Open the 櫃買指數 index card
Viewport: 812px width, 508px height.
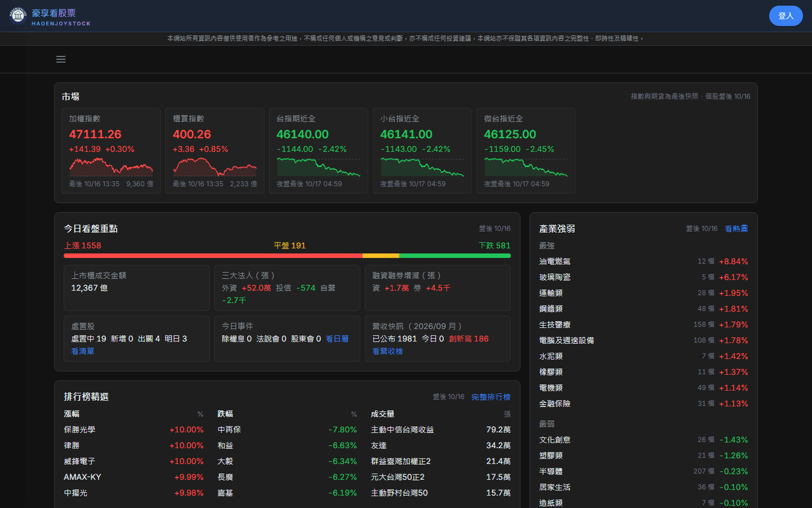[215, 151]
